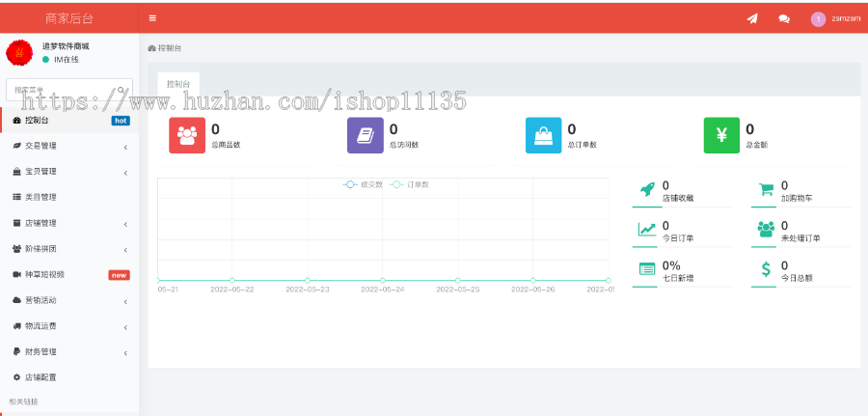Click the 未处理订单 label
The height and width of the screenshot is (416, 868).
(800, 238)
